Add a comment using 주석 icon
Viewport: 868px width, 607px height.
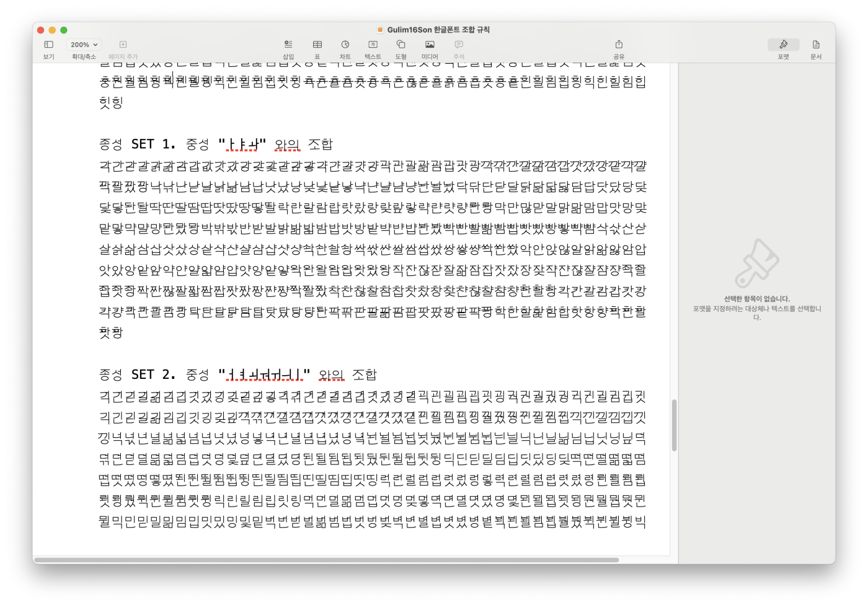coord(459,45)
